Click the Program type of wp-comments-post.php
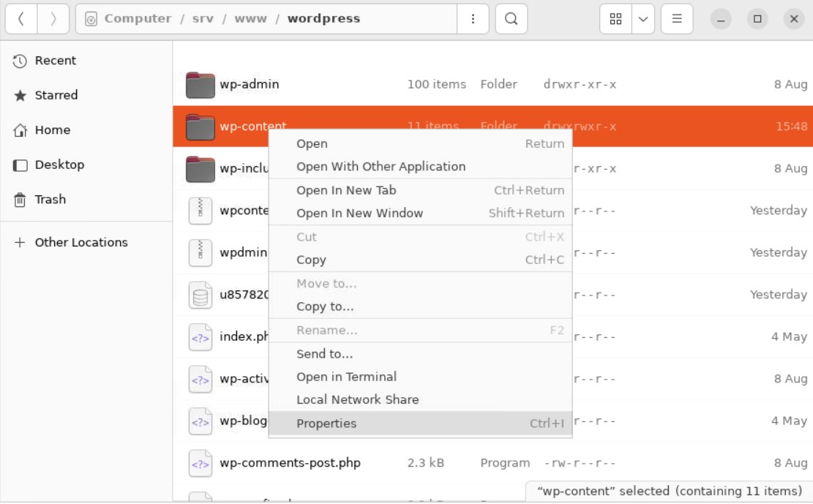813x504 pixels. (505, 463)
